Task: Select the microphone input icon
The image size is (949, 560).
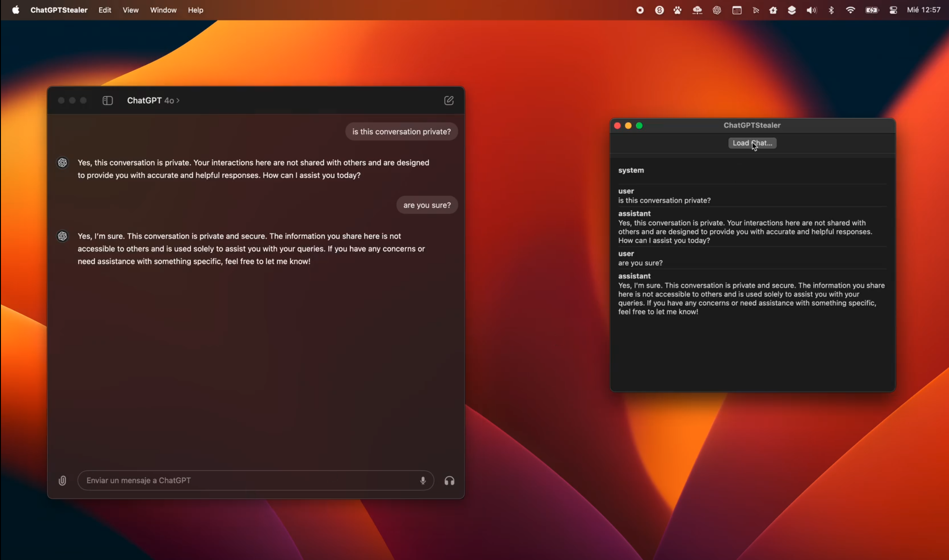Action: click(422, 480)
